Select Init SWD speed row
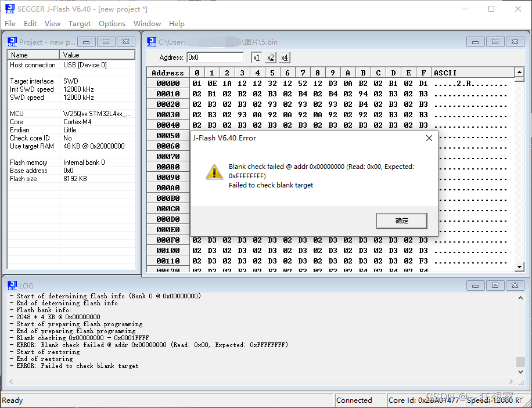 71,89
